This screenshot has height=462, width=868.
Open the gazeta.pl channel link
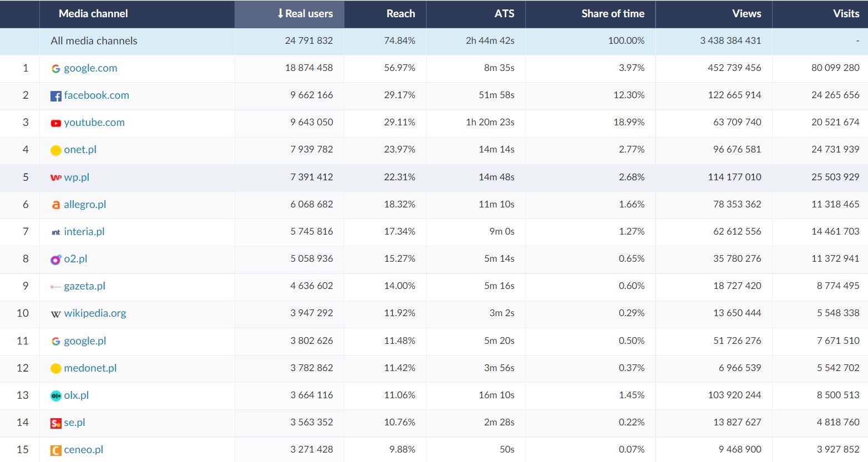point(84,286)
